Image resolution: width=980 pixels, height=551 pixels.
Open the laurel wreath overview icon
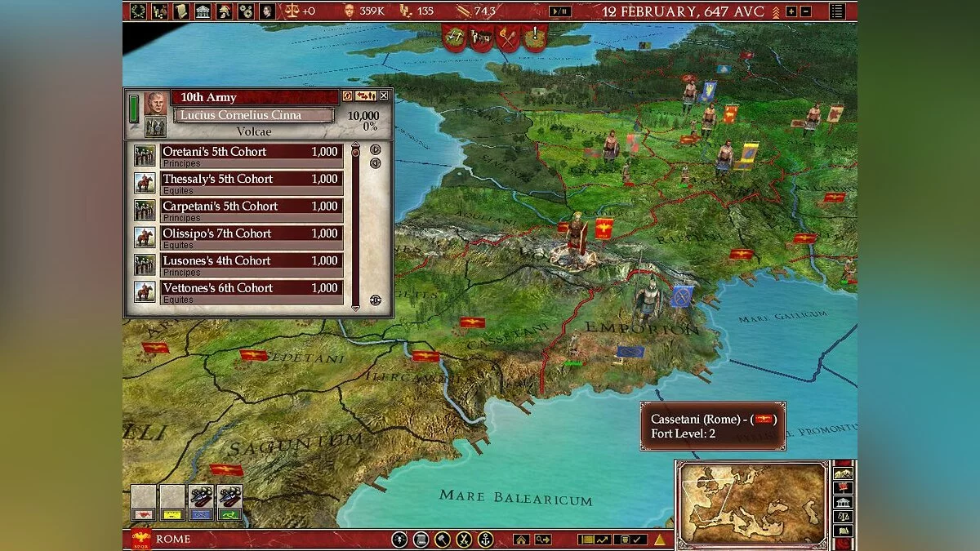[x=138, y=11]
